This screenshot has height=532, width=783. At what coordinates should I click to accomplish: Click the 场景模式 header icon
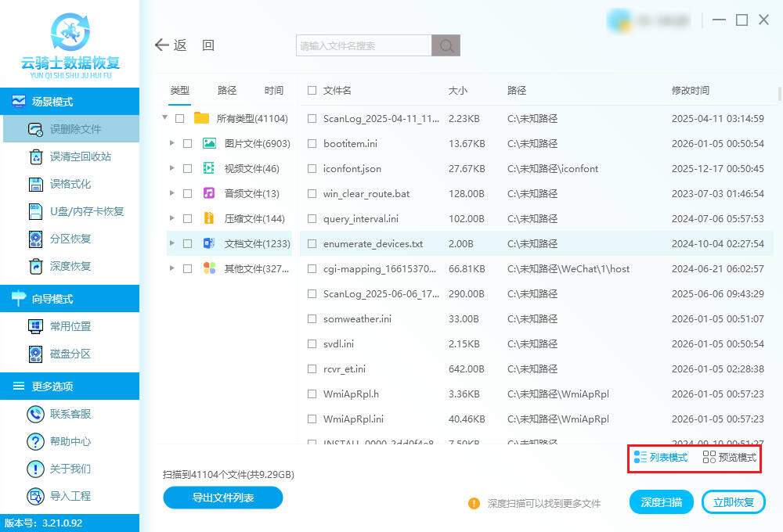coord(19,101)
